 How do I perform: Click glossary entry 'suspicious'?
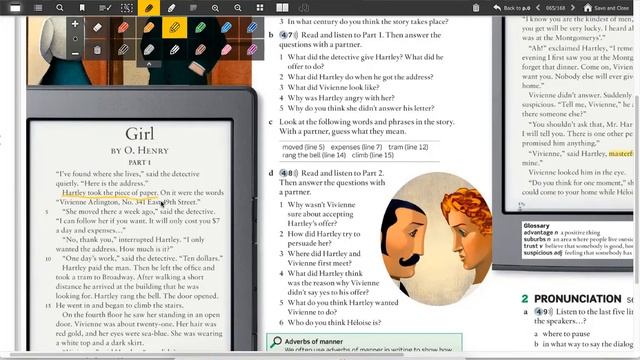click(539, 253)
